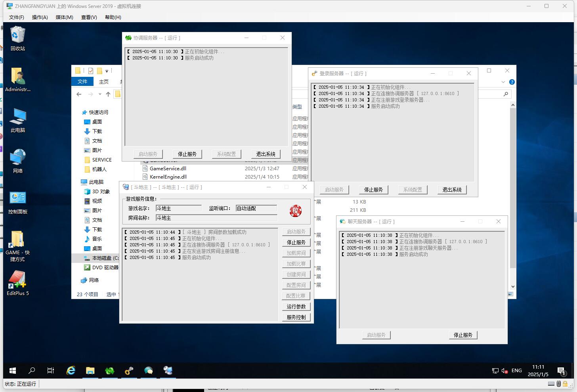Click 停止服务 in the coordination server window
The image size is (577, 392).
point(187,154)
